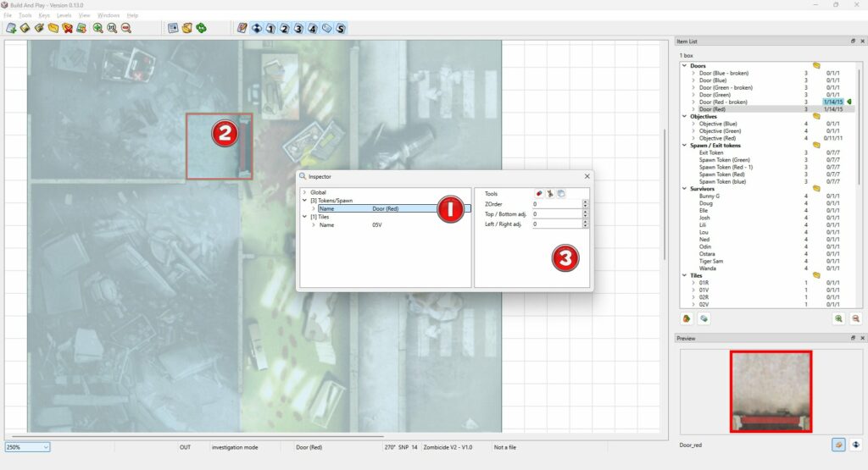Click the Top / Bottom adj. value field

(x=558, y=214)
